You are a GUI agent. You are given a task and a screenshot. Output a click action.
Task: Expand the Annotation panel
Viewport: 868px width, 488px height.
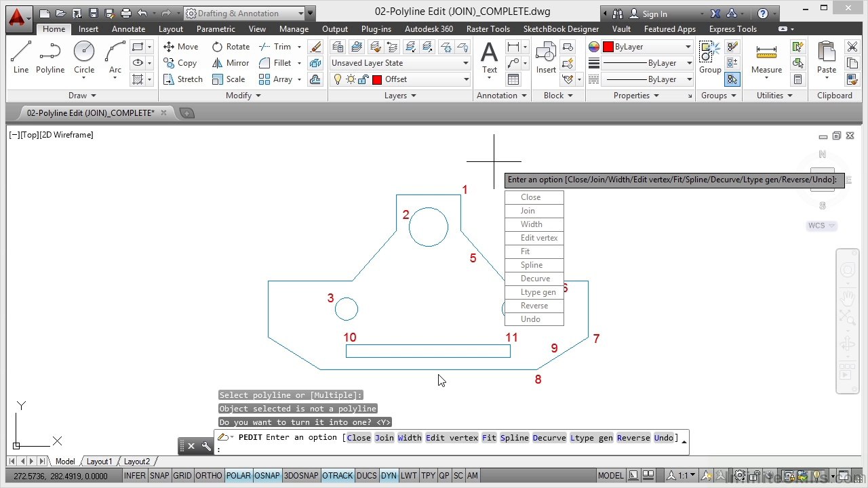(501, 96)
